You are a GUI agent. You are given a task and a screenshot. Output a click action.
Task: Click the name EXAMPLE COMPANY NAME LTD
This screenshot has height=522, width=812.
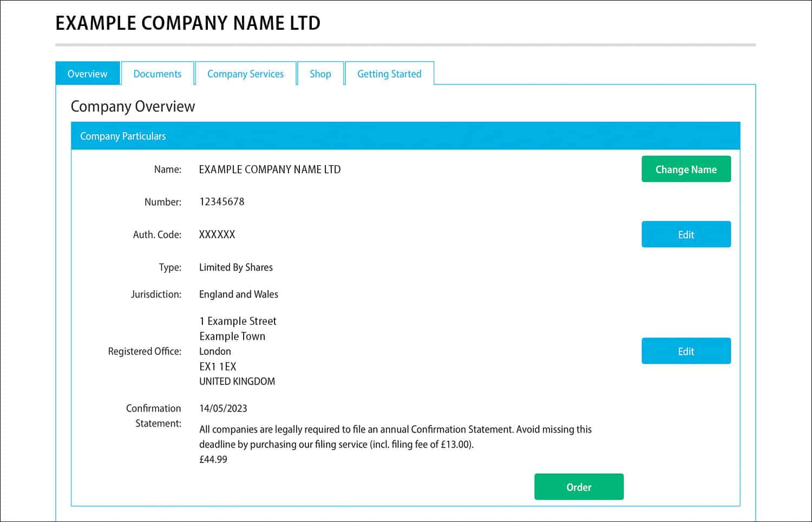270,169
